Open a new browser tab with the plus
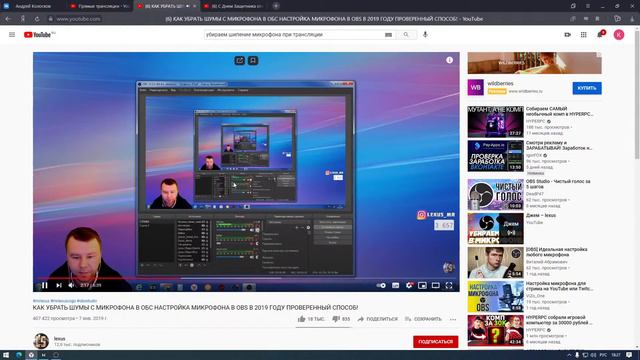The height and width of the screenshot is (360, 640). (x=276, y=6)
